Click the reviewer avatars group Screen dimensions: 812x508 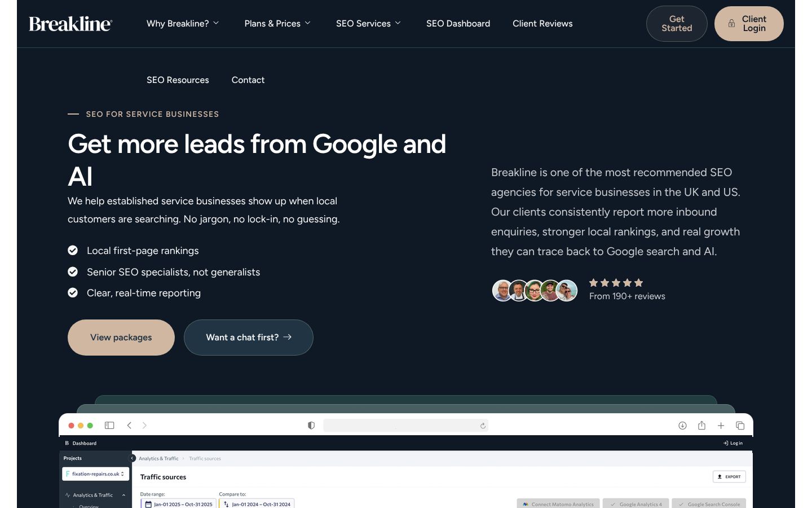(x=535, y=291)
